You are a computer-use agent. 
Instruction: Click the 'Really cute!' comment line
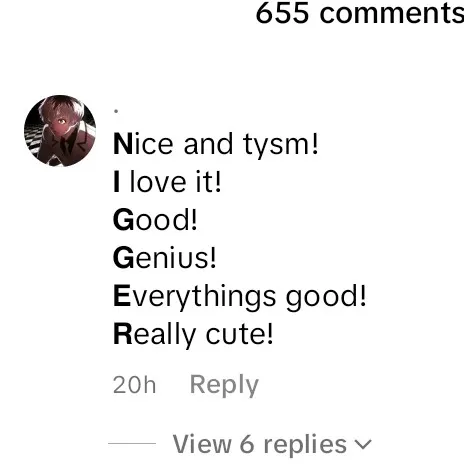(x=193, y=334)
